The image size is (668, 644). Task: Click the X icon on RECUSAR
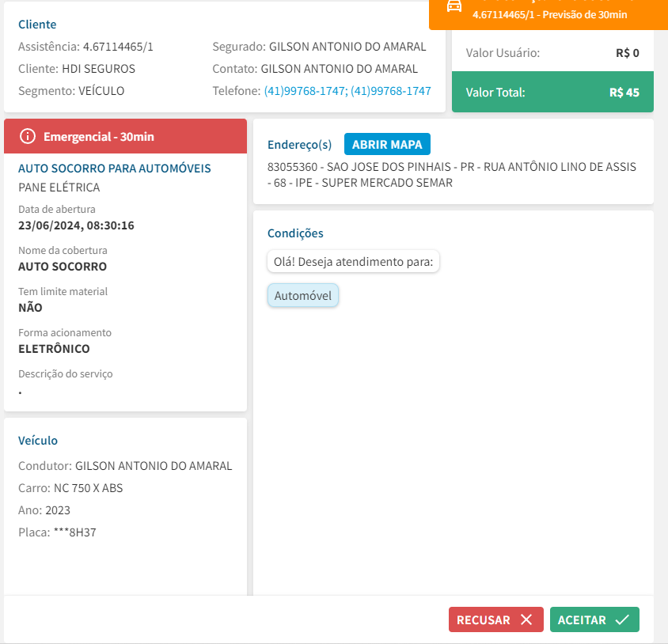526,620
